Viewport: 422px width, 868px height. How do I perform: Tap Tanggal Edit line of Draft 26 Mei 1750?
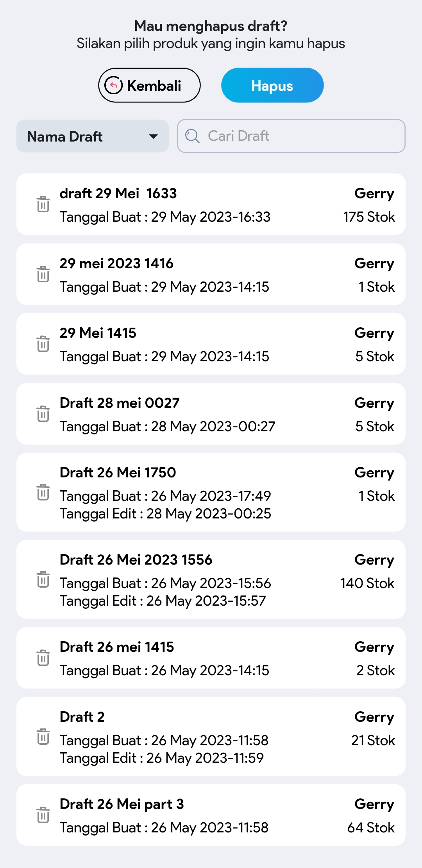165,513
